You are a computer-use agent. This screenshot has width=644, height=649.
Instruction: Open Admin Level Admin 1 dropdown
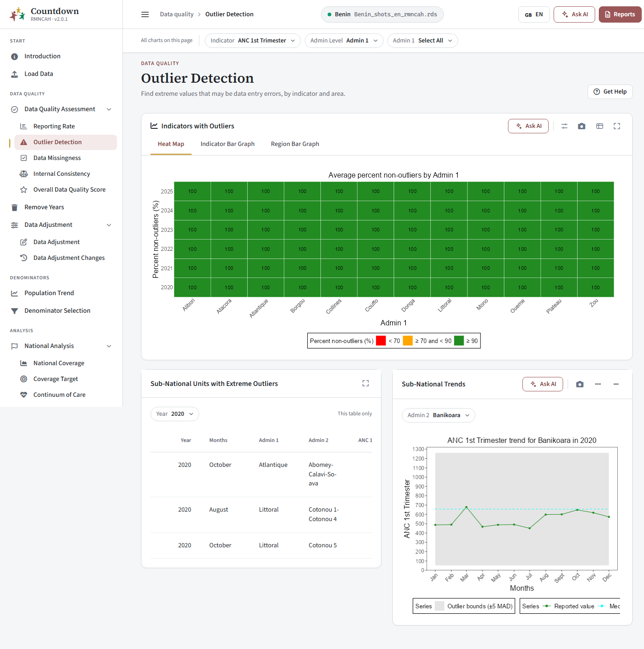click(x=344, y=41)
